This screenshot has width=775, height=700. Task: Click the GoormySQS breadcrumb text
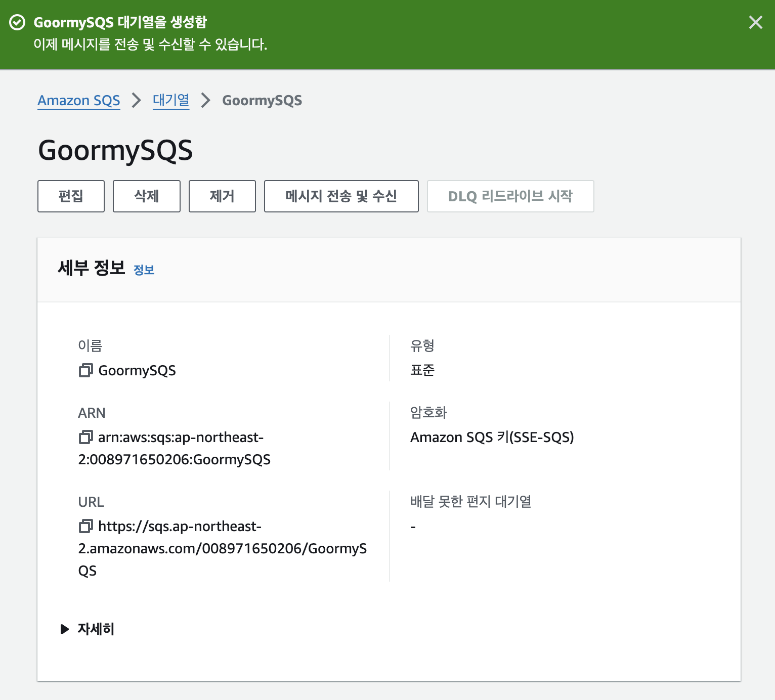click(262, 100)
